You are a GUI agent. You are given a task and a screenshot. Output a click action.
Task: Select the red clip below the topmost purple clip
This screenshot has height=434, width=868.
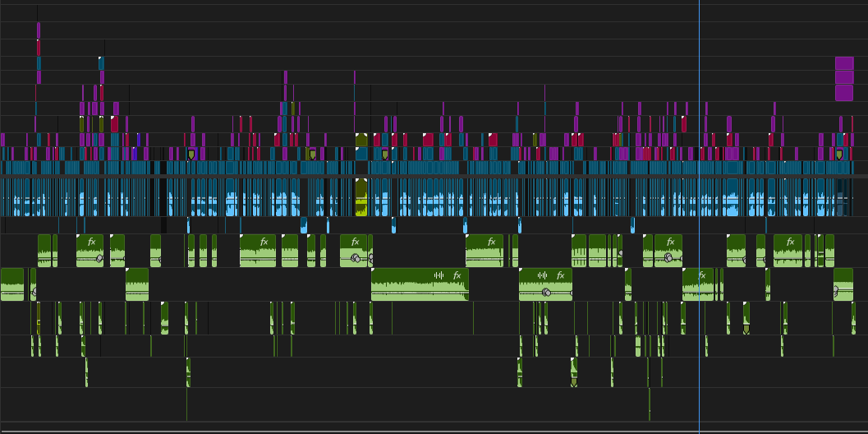click(39, 48)
